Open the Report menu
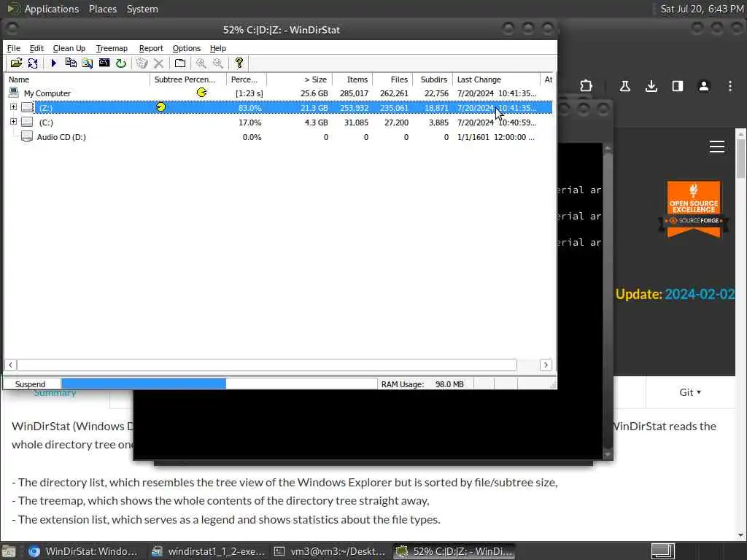This screenshot has height=560, width=747. (x=151, y=48)
